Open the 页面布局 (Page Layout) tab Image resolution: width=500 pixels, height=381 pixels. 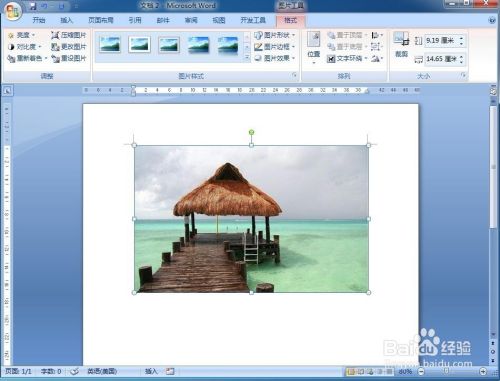[x=101, y=20]
